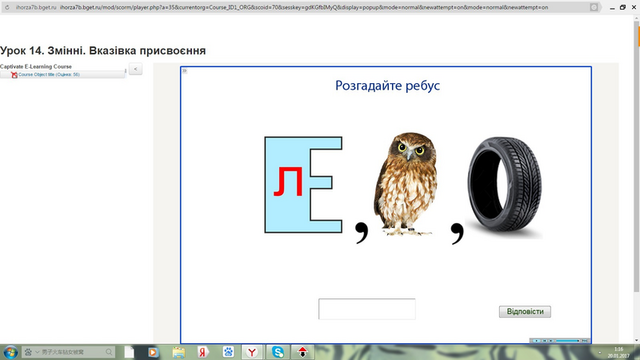640x360 pixels.
Task: Click the Captivate playback progress slider
Action: [x=568, y=340]
